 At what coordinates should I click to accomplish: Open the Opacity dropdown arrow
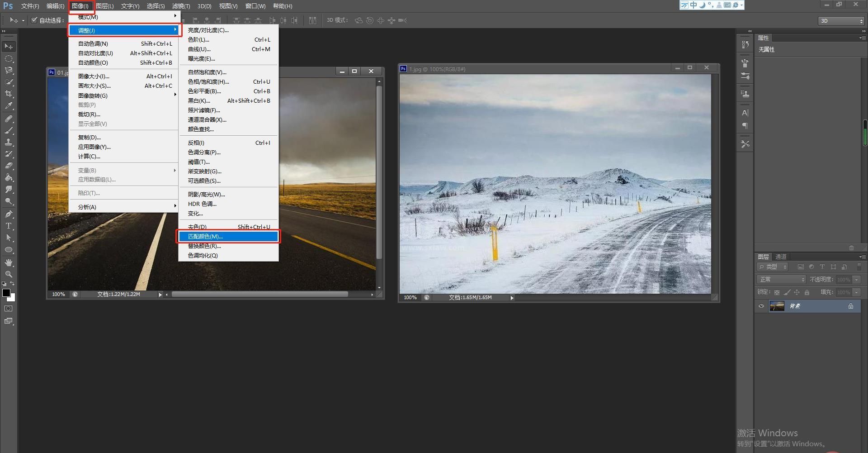pos(856,280)
